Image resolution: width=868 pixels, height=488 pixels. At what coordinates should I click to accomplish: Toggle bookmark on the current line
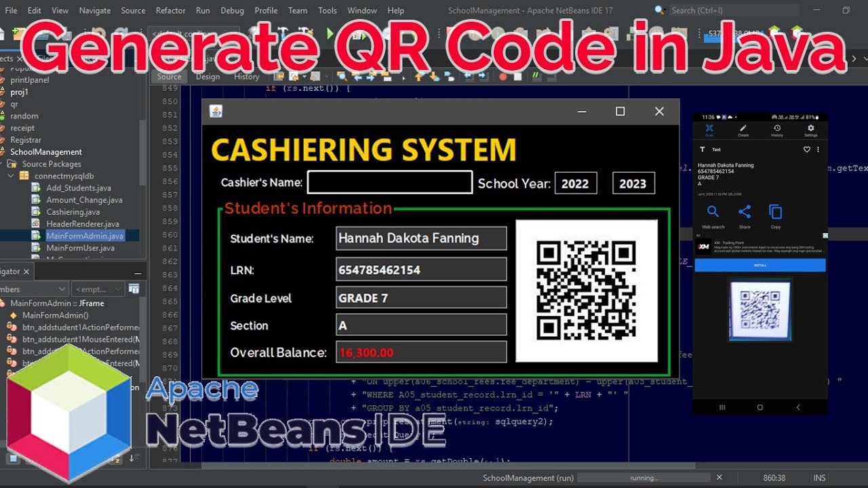click(449, 76)
